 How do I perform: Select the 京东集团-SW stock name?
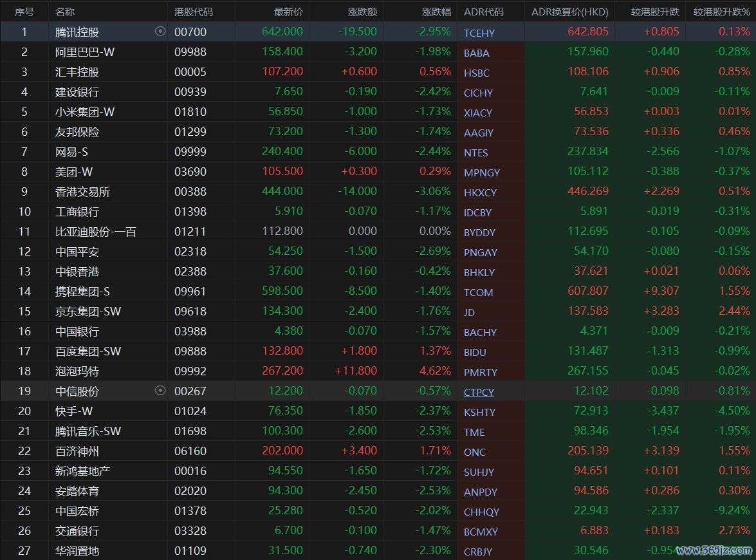(88, 312)
